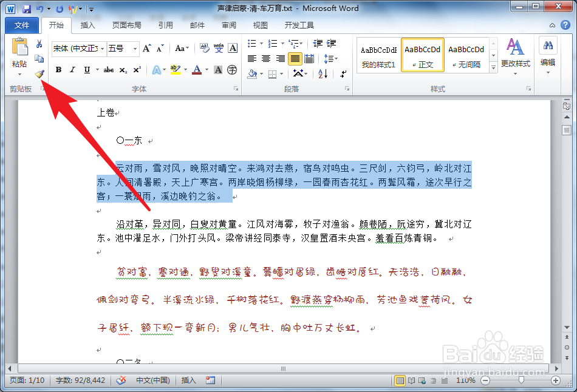Switch to the 插入 ribbon tab
577x392 pixels.
coord(87,25)
